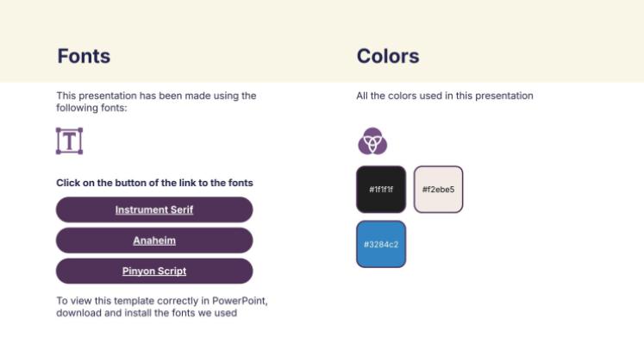Click the overlapping circles color icon
Screen dimensions: 644x362
click(372, 140)
